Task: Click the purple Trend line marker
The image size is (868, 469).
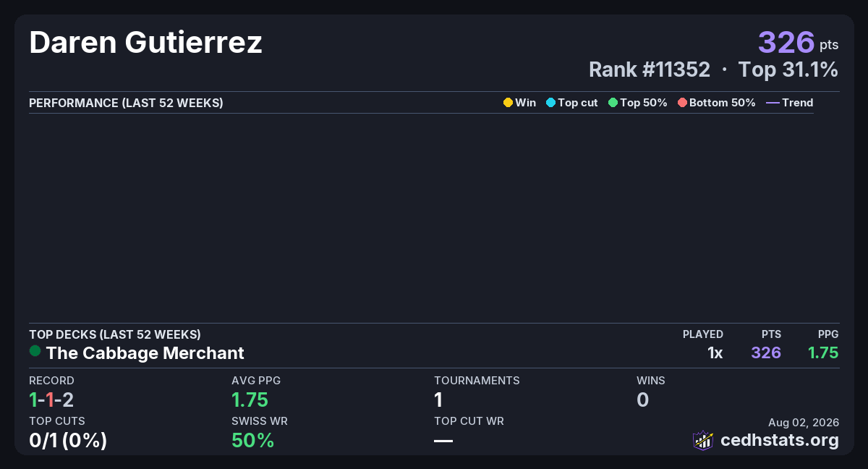Action: (773, 103)
